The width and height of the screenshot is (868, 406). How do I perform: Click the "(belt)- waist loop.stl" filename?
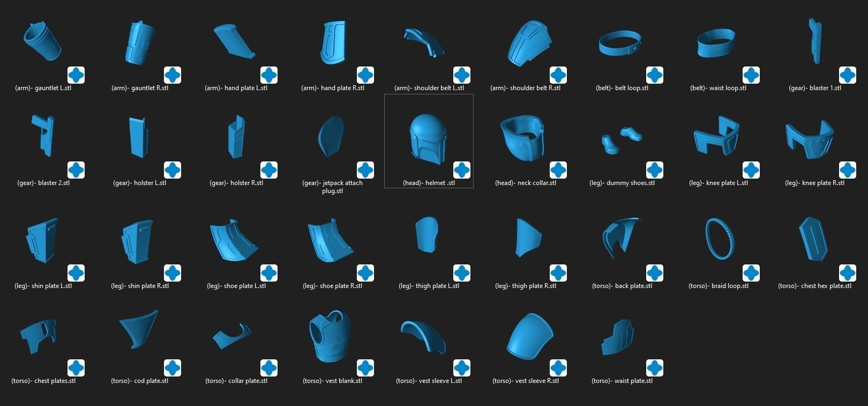pyautogui.click(x=719, y=88)
